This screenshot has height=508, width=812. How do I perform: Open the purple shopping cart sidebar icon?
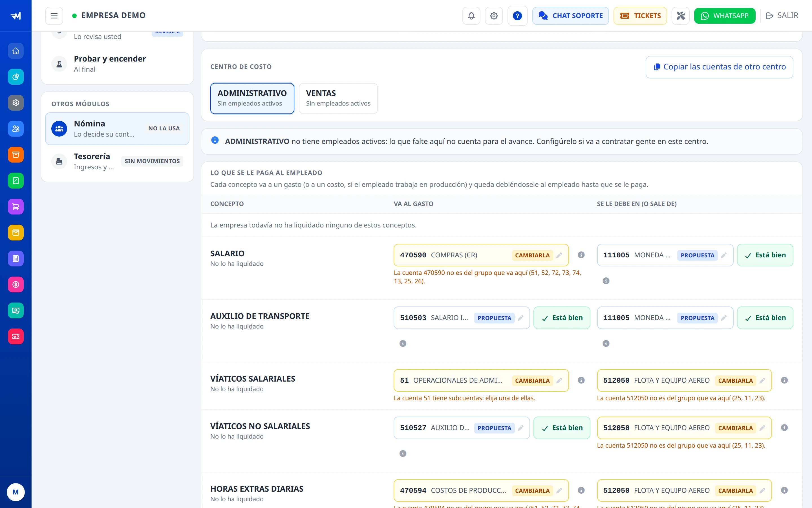pyautogui.click(x=16, y=207)
